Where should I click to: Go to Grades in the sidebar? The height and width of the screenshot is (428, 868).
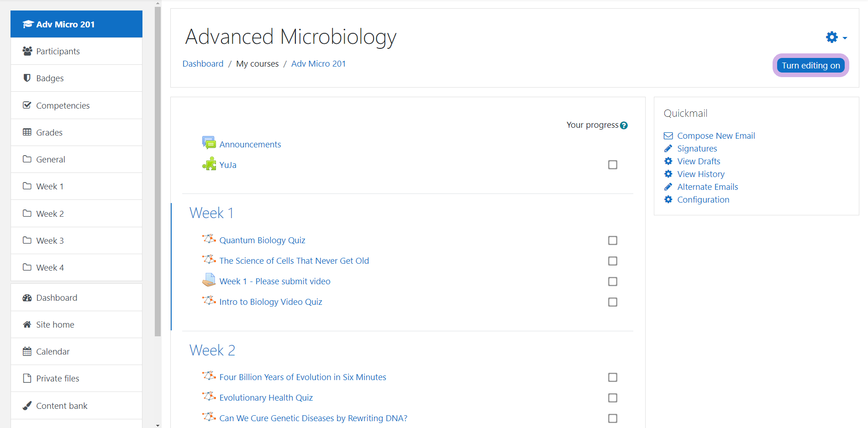49,132
